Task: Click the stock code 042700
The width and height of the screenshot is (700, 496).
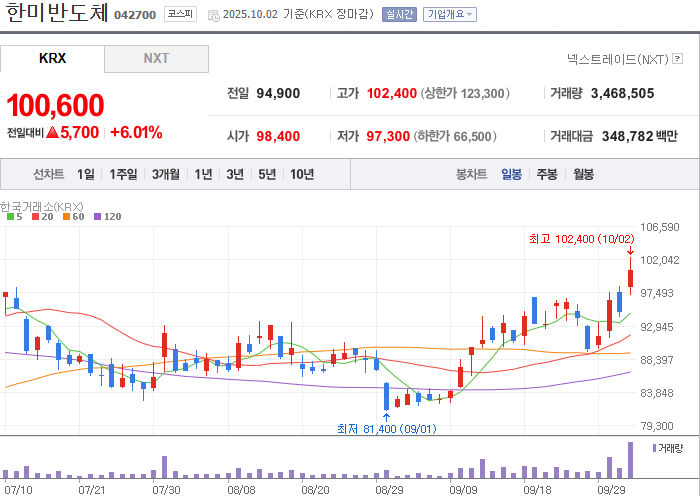Action: pos(135,15)
